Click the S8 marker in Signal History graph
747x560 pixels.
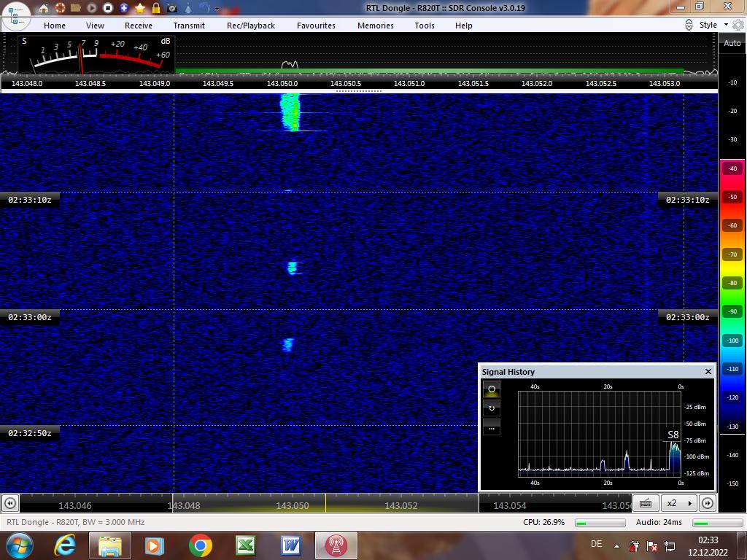coord(673,435)
